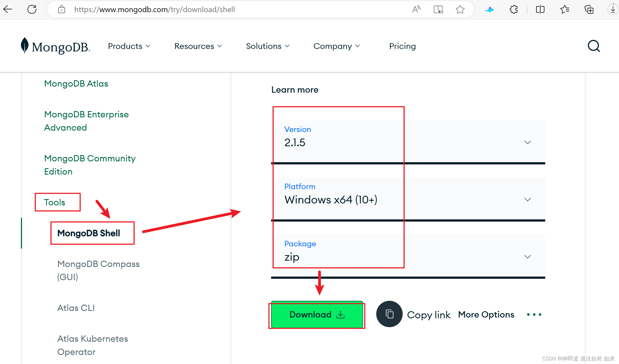Select MongoDB Atlas in the sidebar
619x364 pixels.
76,83
